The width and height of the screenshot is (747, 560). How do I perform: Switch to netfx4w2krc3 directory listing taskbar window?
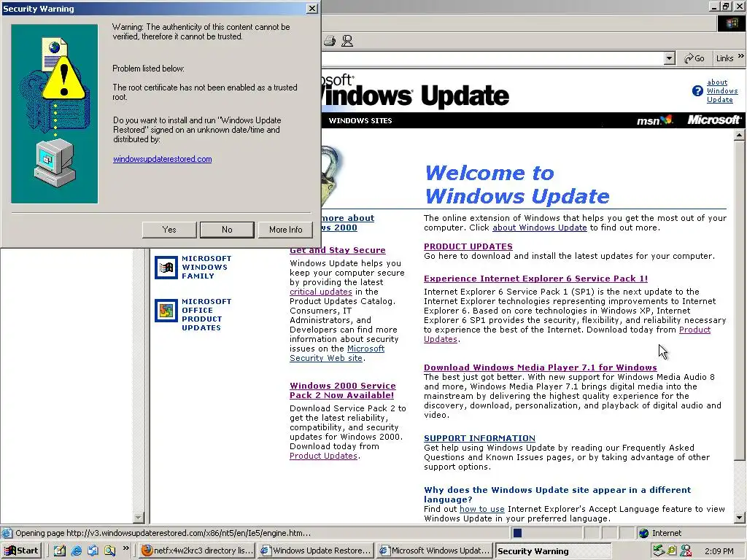click(197, 551)
